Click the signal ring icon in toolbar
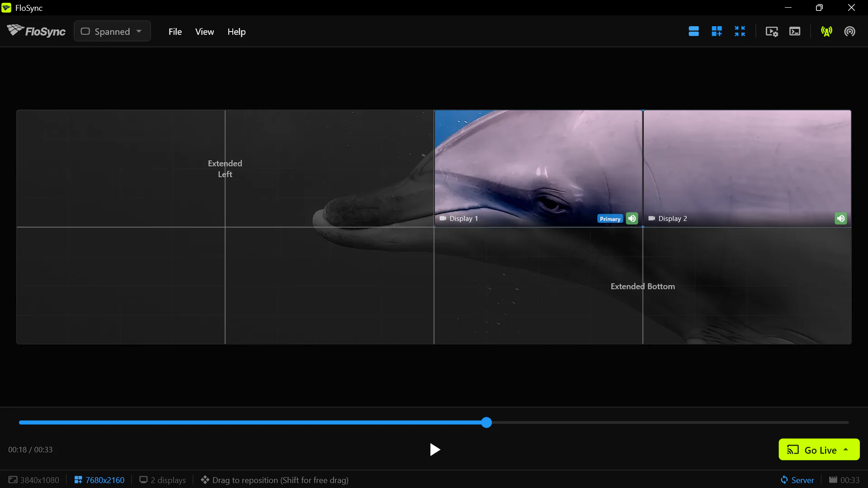Image resolution: width=868 pixels, height=488 pixels. (x=849, y=31)
